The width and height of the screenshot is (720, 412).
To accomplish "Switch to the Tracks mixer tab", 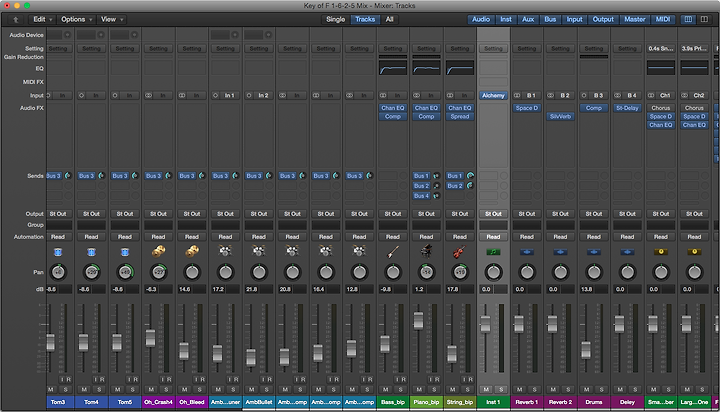I will click(365, 19).
